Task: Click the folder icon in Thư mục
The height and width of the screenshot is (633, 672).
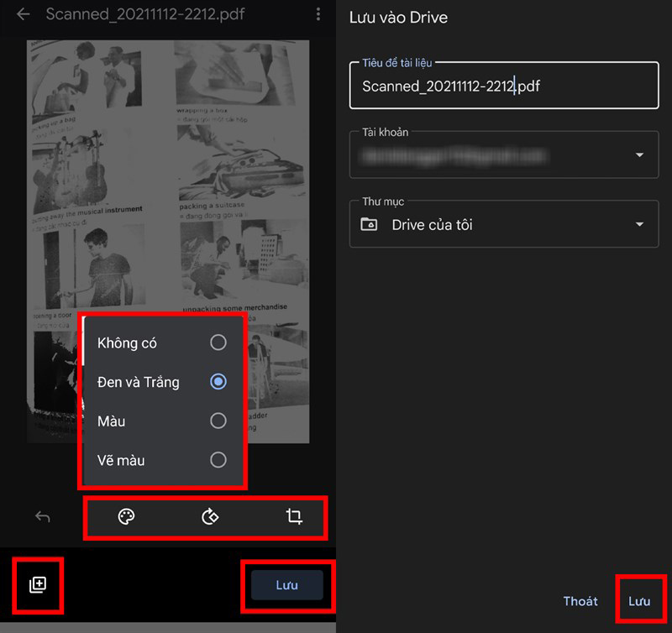Action: (369, 225)
